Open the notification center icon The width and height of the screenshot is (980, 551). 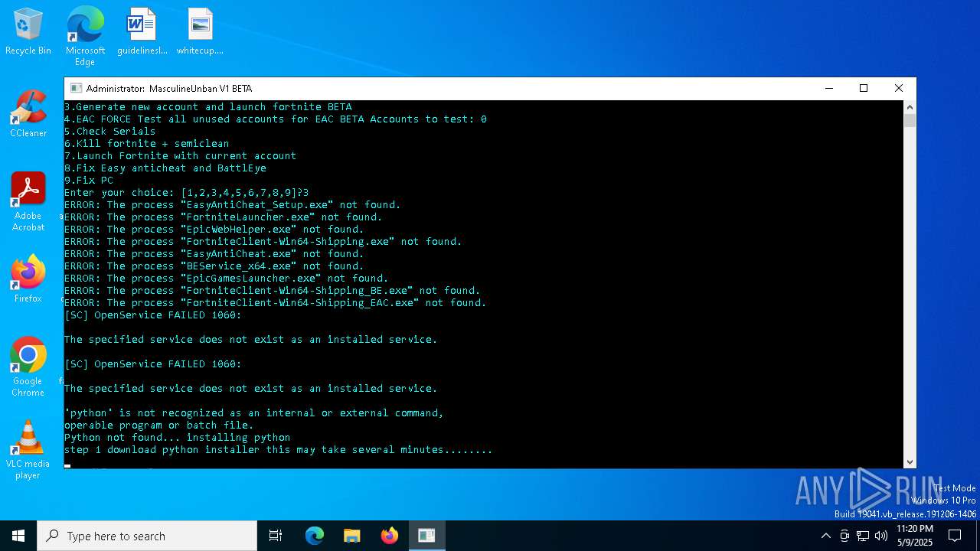955,536
